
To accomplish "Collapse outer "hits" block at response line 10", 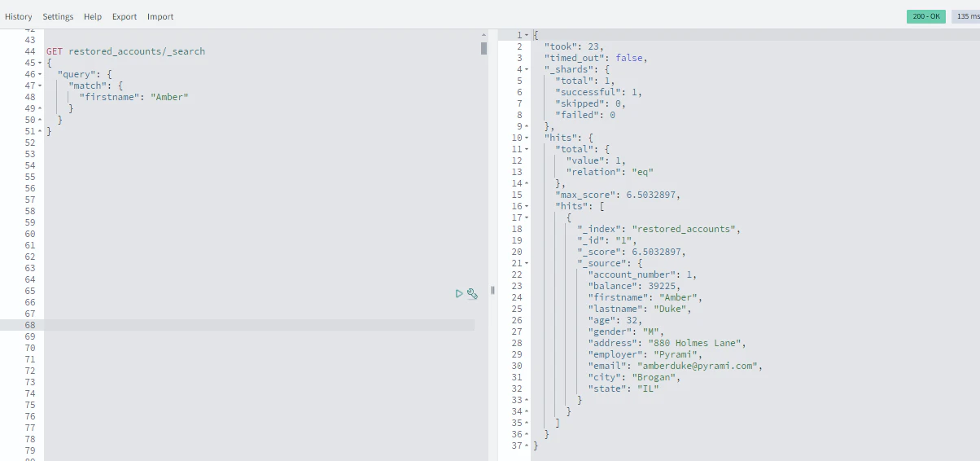I will click(527, 138).
